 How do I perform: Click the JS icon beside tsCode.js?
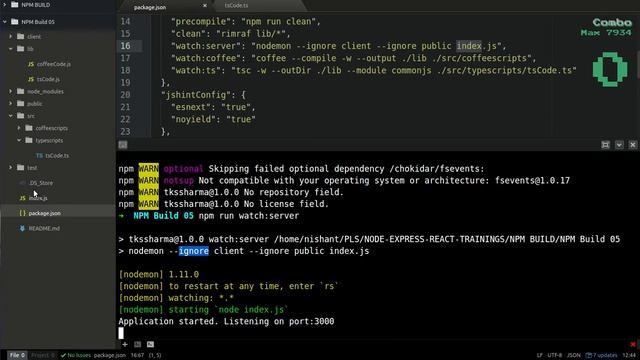(x=31, y=79)
